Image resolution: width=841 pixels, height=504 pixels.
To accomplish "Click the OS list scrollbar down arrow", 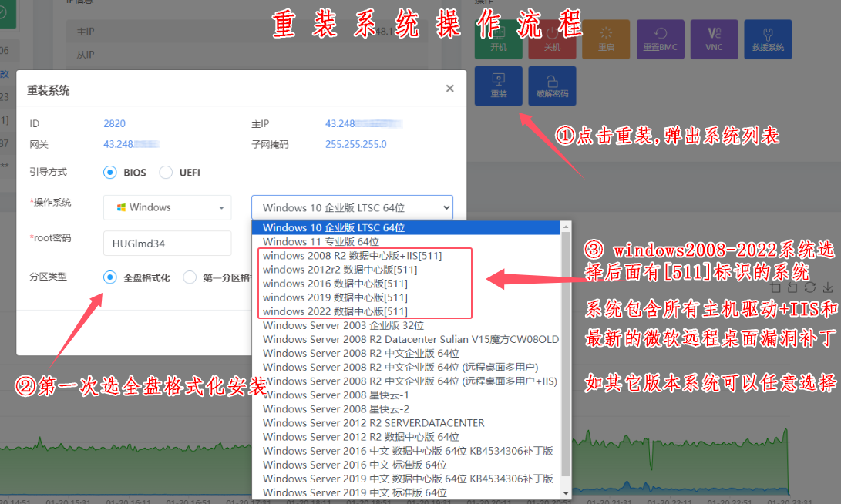I will [566, 492].
